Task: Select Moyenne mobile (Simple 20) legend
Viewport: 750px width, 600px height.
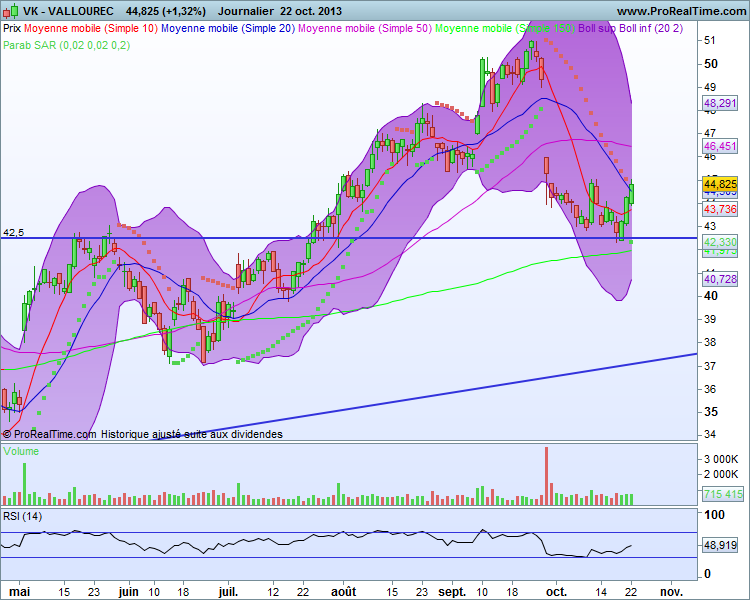Action: [x=228, y=28]
